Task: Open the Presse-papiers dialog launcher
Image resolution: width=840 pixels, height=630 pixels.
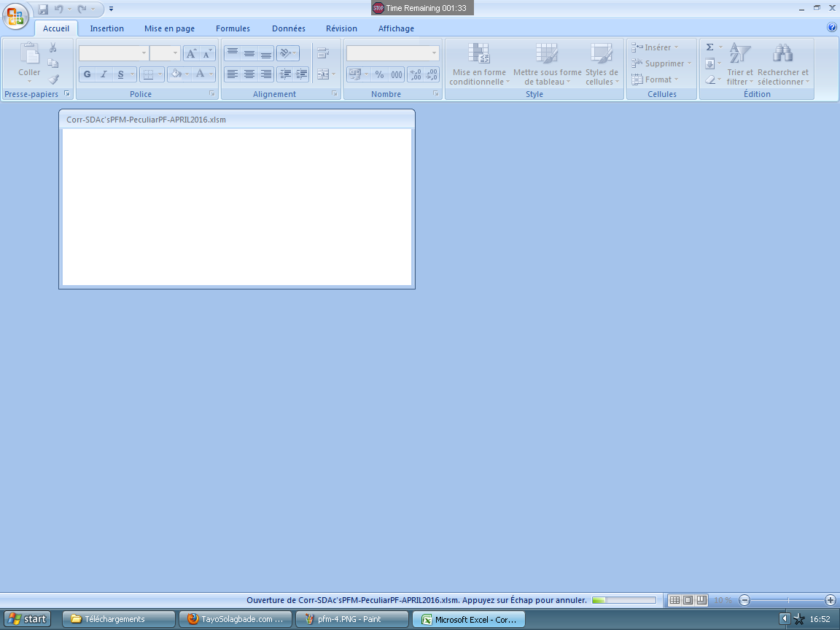Action: click(67, 93)
